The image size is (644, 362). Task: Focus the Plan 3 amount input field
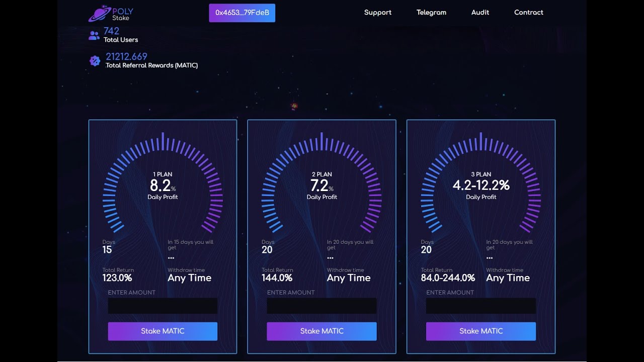coord(481,306)
